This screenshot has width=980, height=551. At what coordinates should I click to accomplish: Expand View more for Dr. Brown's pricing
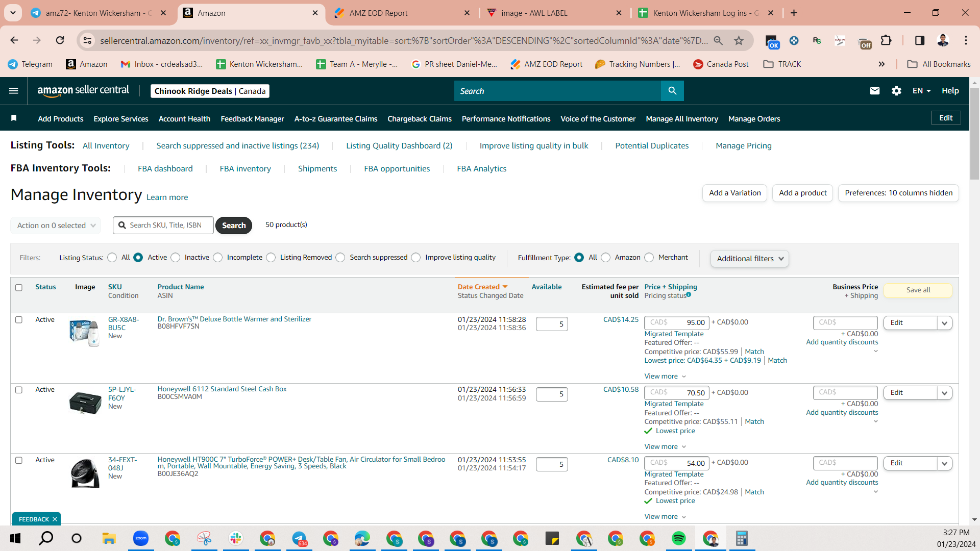click(665, 377)
